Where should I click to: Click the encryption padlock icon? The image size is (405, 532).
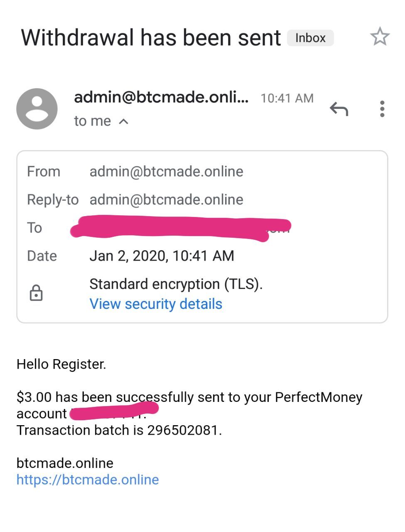pos(36,293)
